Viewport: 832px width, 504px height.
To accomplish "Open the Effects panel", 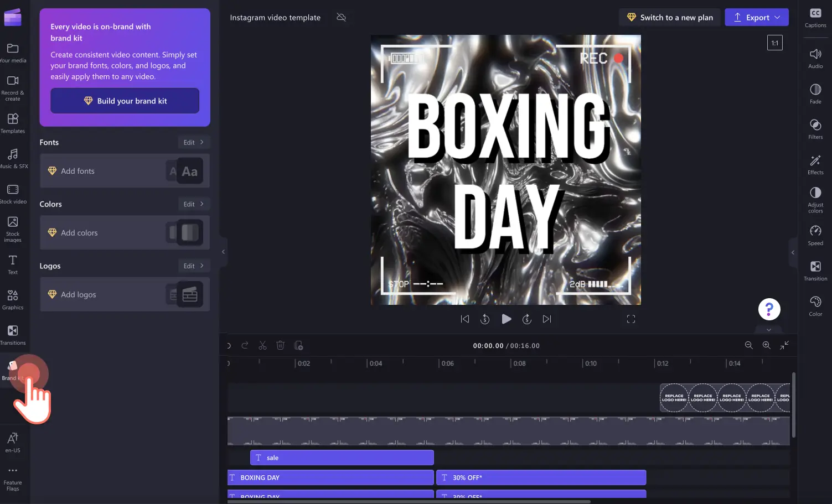I will (x=815, y=164).
